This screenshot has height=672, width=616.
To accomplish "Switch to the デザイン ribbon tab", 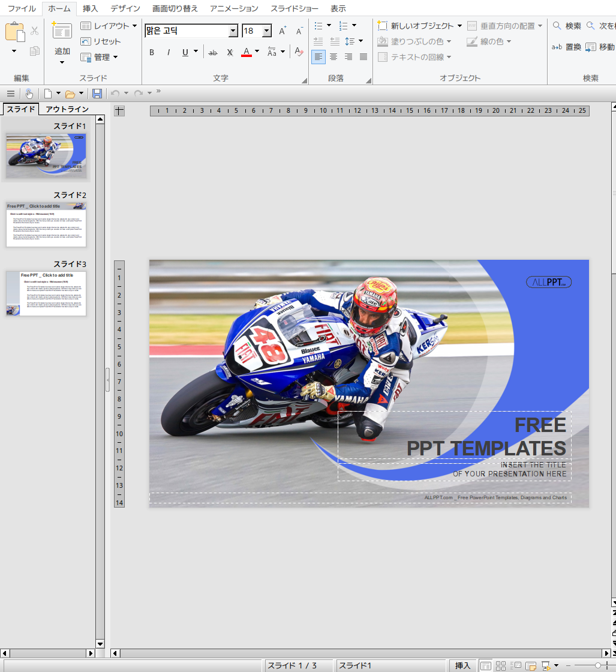I will click(x=125, y=8).
